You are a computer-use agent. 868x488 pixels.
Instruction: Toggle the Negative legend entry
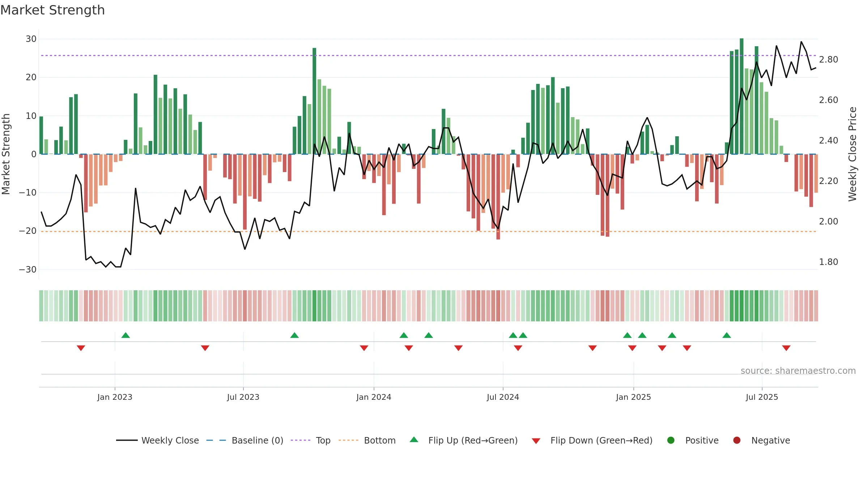[x=761, y=440]
